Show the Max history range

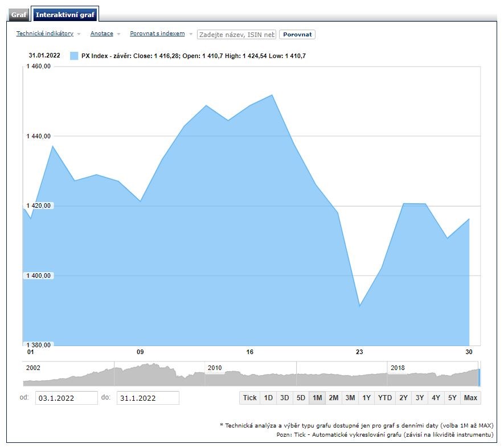click(x=470, y=398)
